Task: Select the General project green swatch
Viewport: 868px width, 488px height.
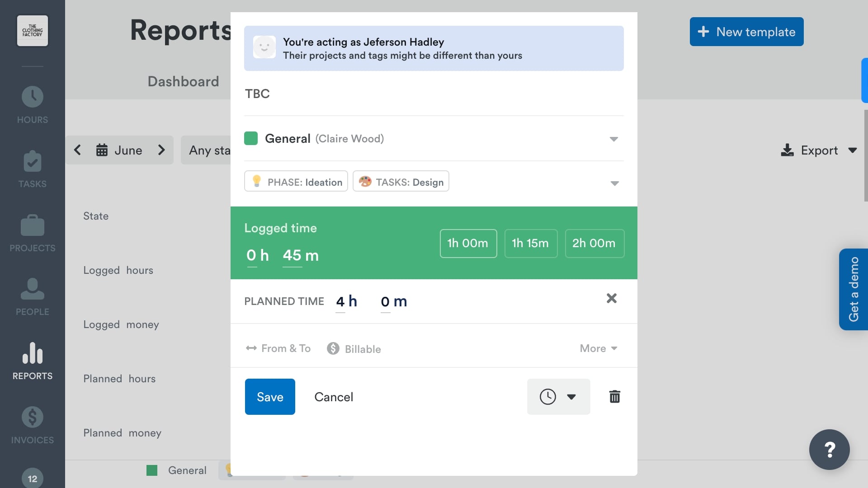Action: [x=251, y=138]
